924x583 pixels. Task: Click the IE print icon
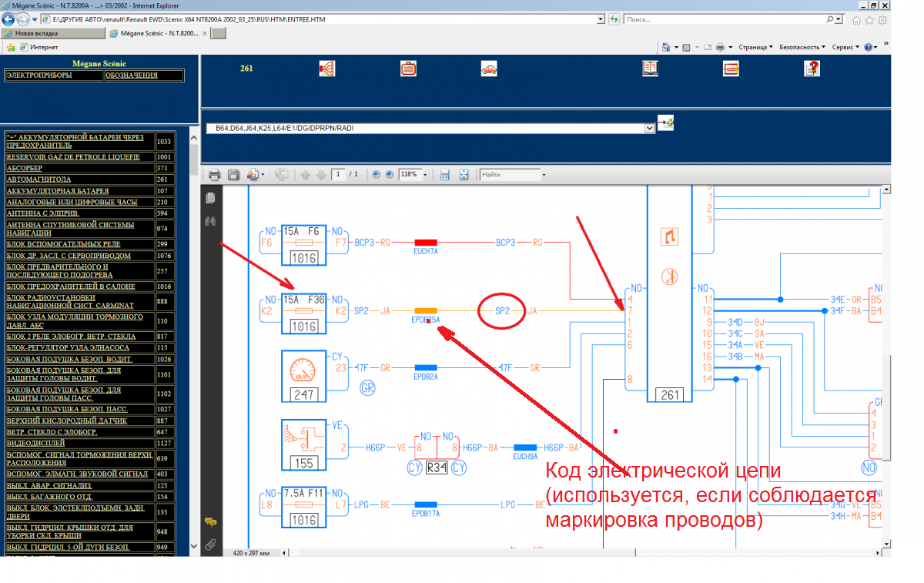pos(720,47)
